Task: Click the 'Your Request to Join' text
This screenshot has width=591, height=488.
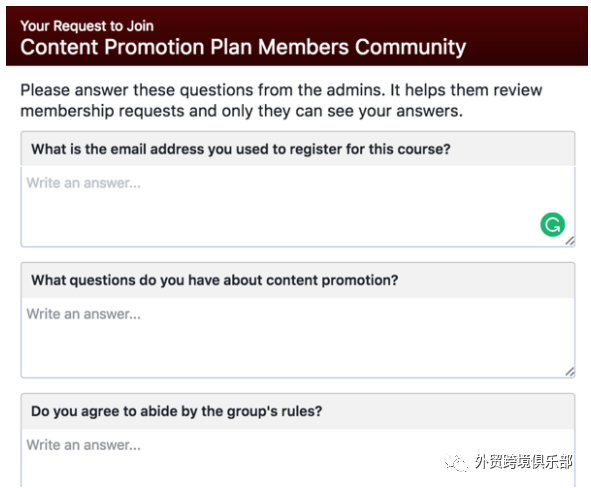Action: tap(87, 26)
